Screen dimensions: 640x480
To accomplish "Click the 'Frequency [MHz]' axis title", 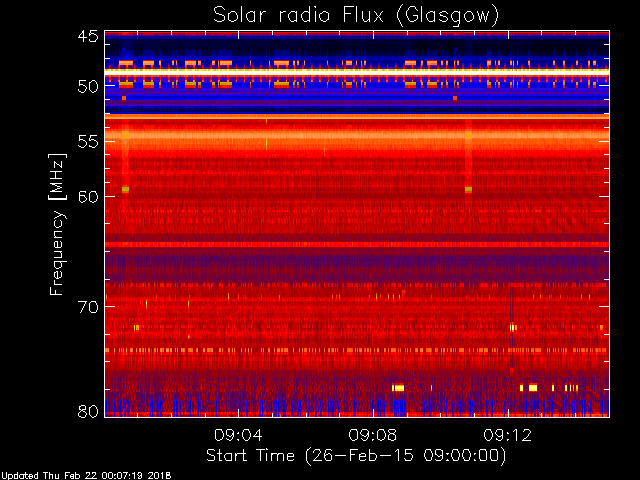I will click(57, 224).
